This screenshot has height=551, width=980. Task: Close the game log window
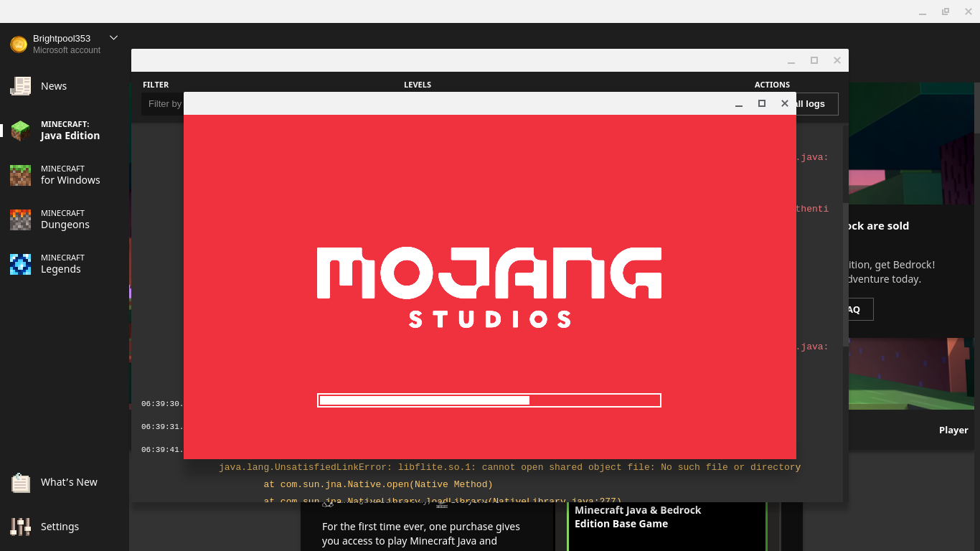[837, 60]
